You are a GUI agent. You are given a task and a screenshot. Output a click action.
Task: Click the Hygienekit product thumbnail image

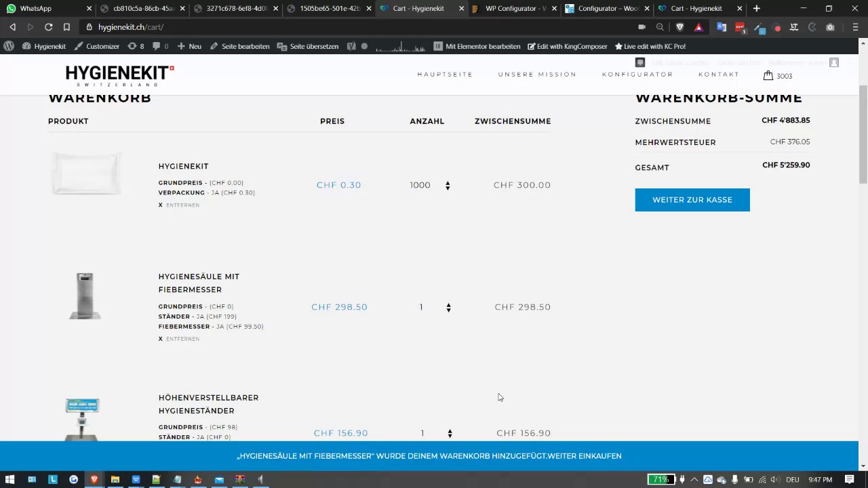[86, 174]
